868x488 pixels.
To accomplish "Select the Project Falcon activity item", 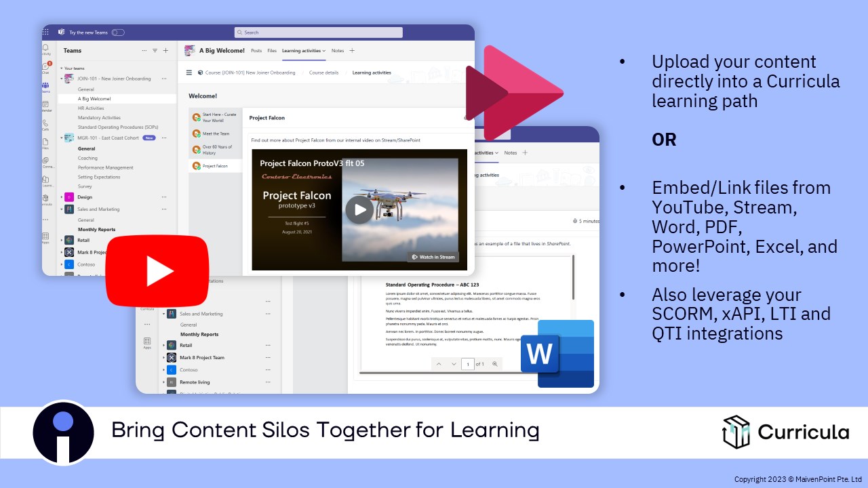I will 215,166.
